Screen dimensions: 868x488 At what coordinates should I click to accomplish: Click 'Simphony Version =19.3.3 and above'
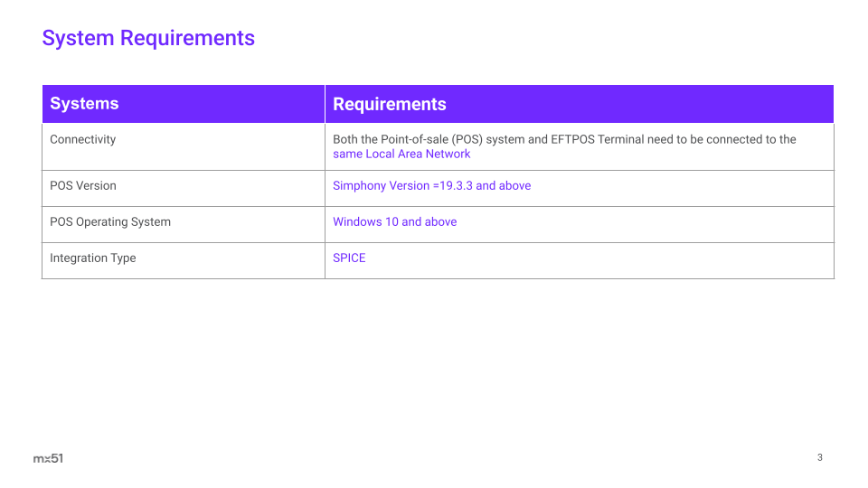(432, 186)
